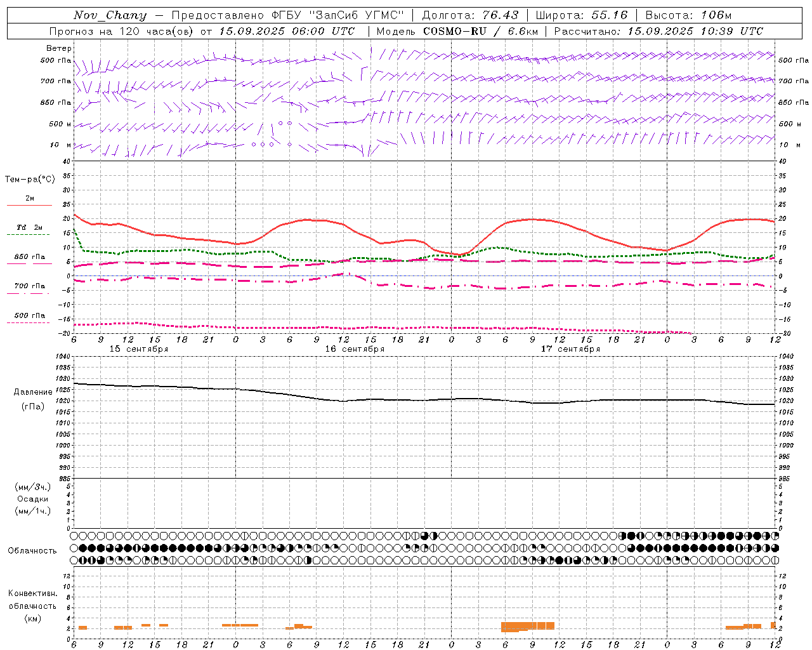Click the '(мм/1ч.)' precipitation unit label

[33, 511]
